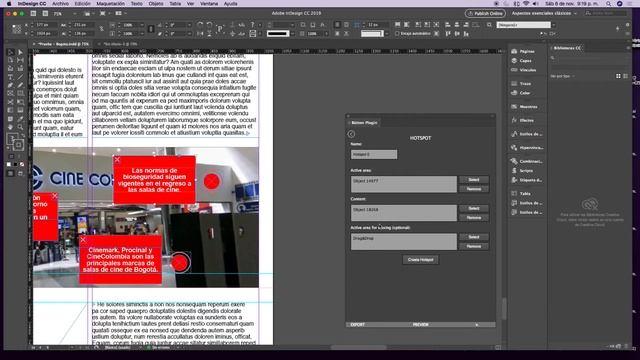The height and width of the screenshot is (360, 640).
Task: Open the Capas panel
Action: point(527,61)
